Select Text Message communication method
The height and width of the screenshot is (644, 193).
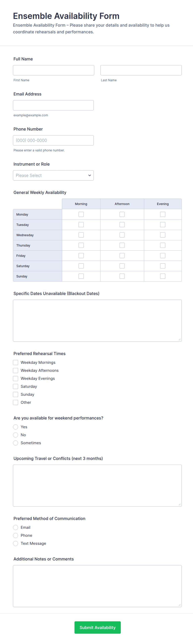point(16,543)
